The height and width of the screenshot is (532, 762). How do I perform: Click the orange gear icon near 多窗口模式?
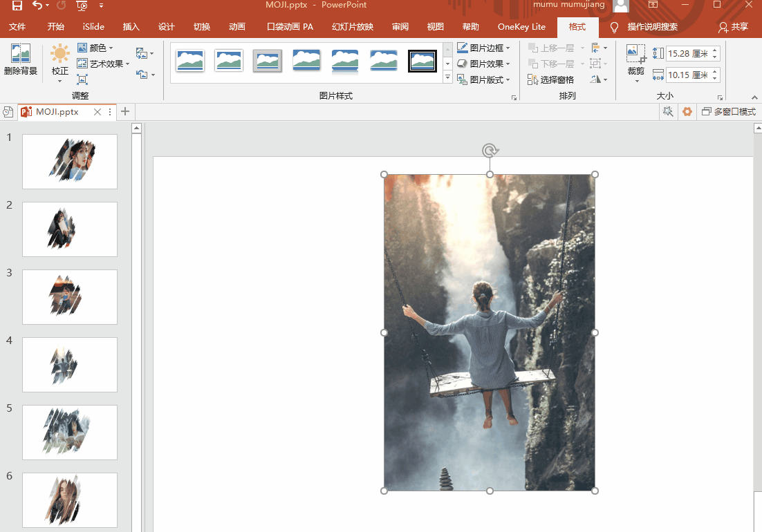point(687,112)
